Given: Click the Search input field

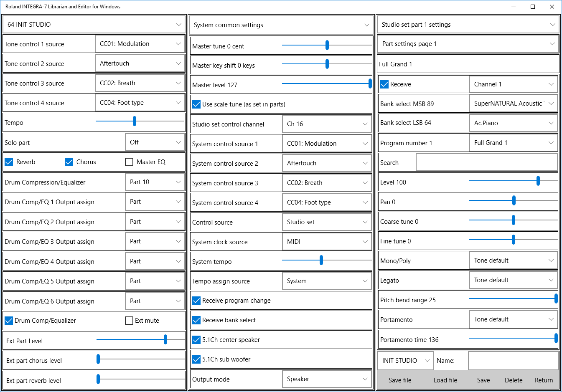Looking at the screenshot, I should (487, 162).
